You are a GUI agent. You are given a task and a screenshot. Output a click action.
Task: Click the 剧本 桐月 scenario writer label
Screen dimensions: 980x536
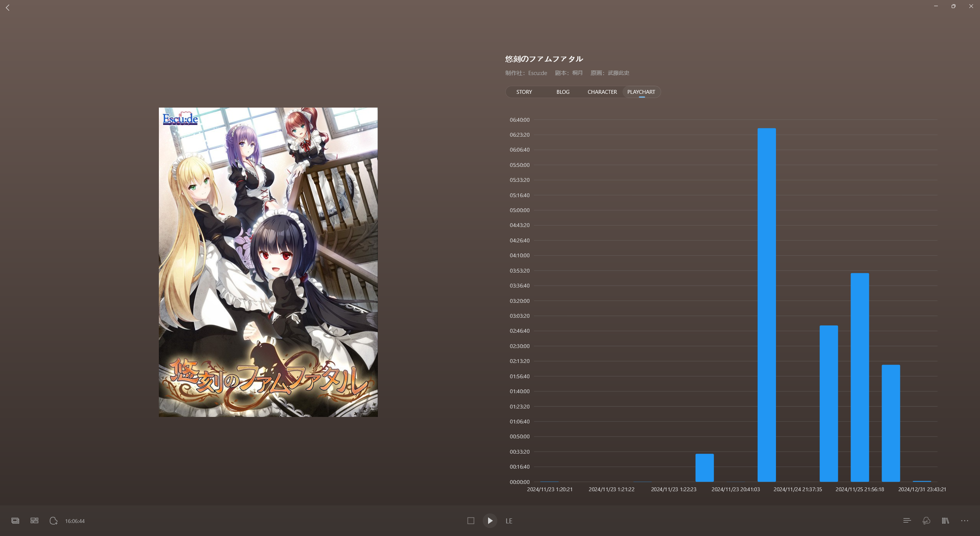(x=569, y=73)
